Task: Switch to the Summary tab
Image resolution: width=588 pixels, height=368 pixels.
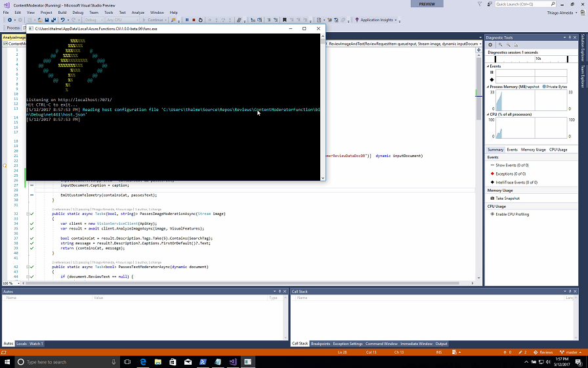Action: click(495, 149)
